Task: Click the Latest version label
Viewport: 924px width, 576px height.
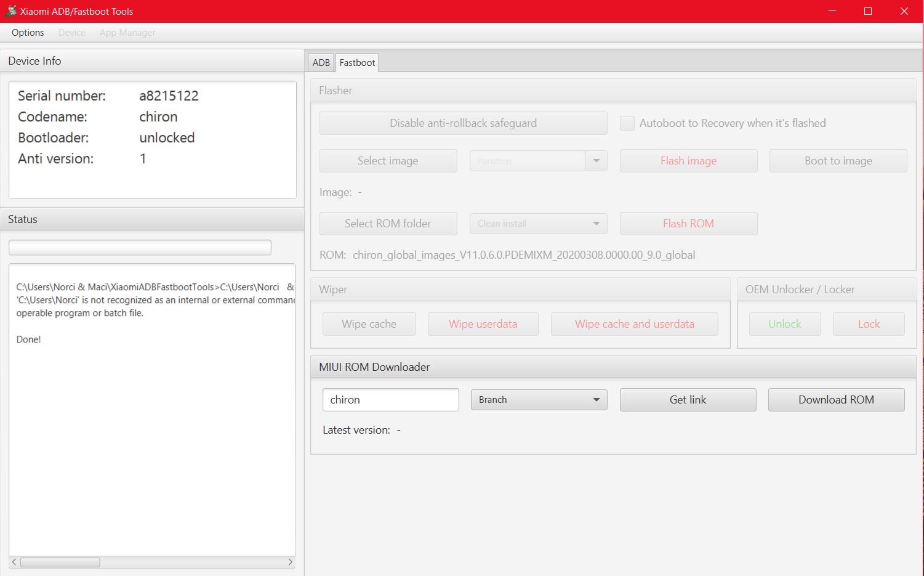Action: [x=356, y=430]
